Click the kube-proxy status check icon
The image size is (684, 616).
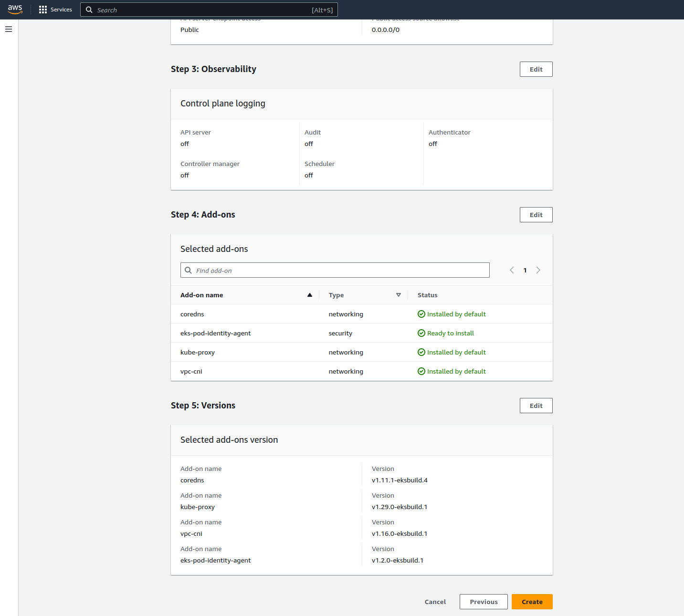click(x=421, y=352)
